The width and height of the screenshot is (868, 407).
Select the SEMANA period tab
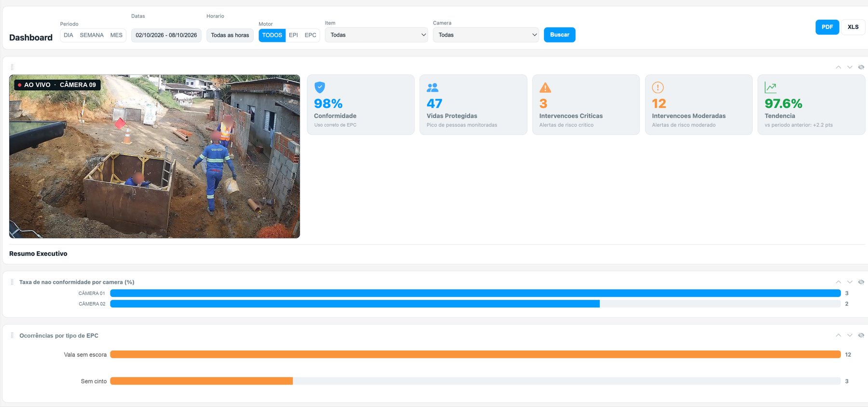pyautogui.click(x=92, y=35)
